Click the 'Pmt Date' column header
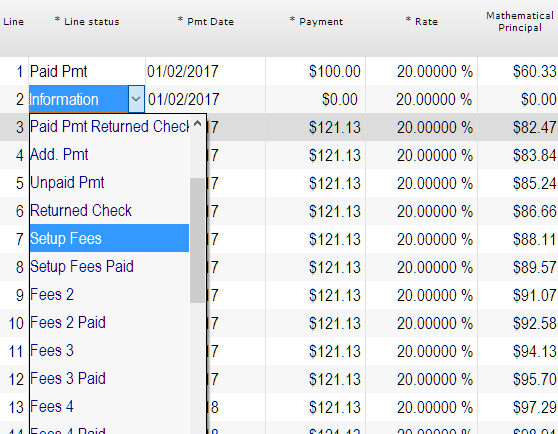The image size is (558, 434). point(206,22)
